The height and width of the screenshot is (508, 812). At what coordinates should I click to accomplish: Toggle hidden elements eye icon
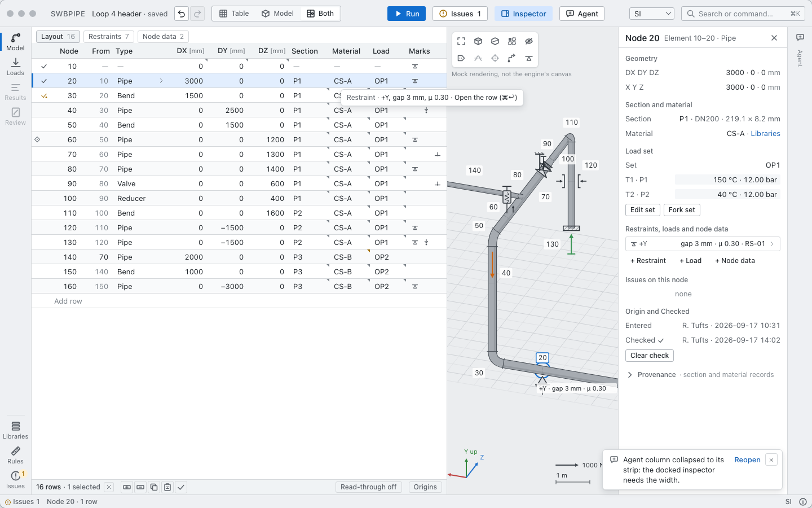[529, 41]
